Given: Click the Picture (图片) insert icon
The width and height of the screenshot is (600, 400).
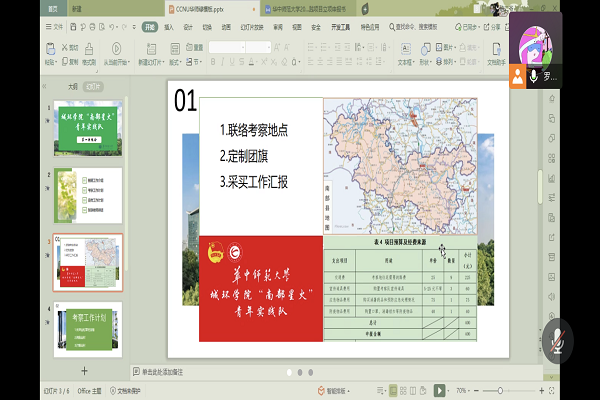Looking at the screenshot, I should [439, 47].
